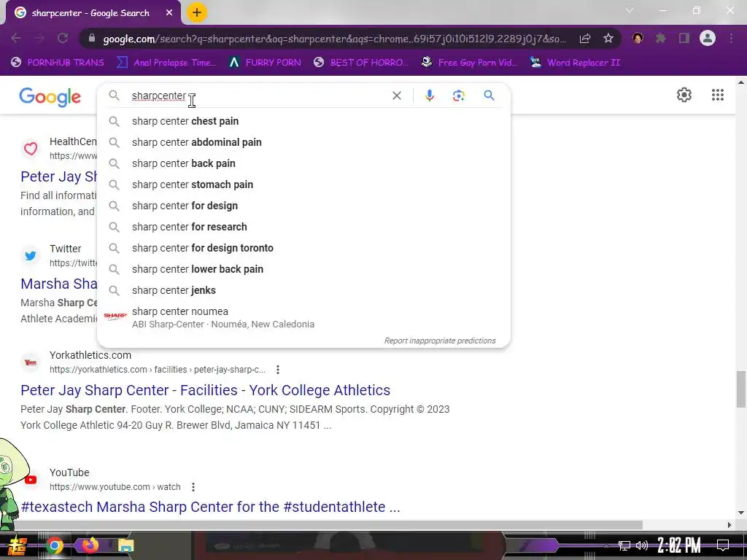Screen dimensions: 747x560
Task: Open Yorkathletics result three-dot options
Action: [x=278, y=370]
